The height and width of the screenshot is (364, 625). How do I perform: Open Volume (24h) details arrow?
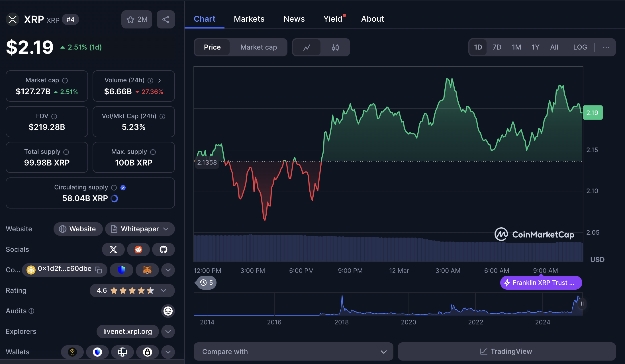(160, 81)
